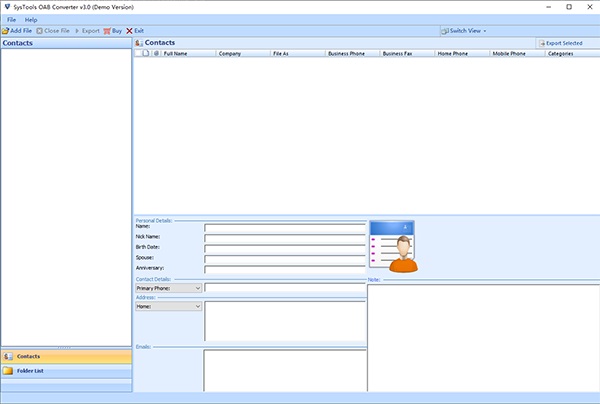600x404 pixels.
Task: Click the Export Selected button
Action: [561, 43]
